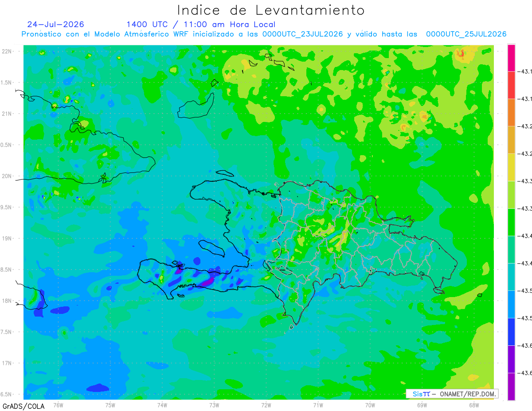Viewport: 532px width, 411px height.
Task: Click the '20N' latitude label
Action: click(7, 176)
